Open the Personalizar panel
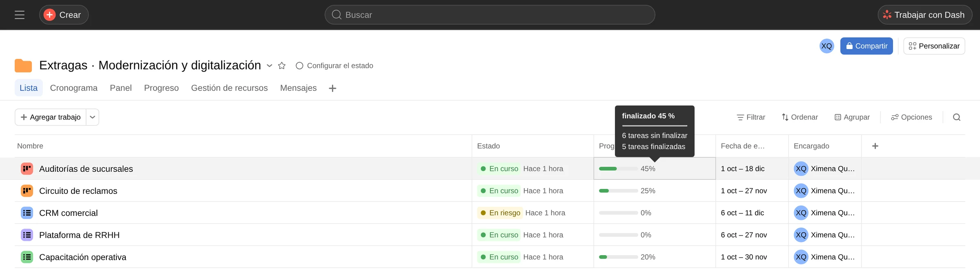Screen dimensions: 980x276 [x=934, y=46]
